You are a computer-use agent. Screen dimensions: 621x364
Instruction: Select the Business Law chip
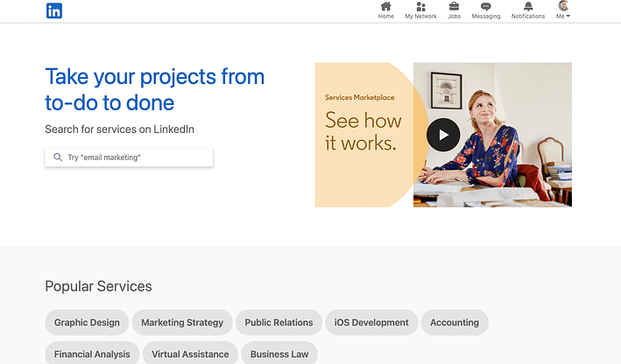[280, 353]
